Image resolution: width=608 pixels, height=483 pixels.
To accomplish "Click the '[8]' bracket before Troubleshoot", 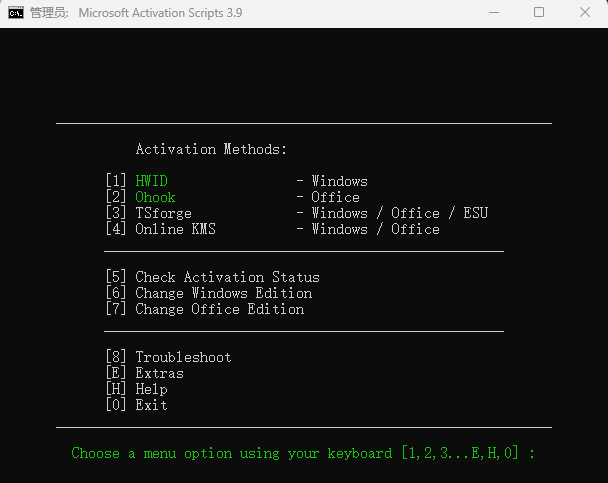I will [x=116, y=357].
